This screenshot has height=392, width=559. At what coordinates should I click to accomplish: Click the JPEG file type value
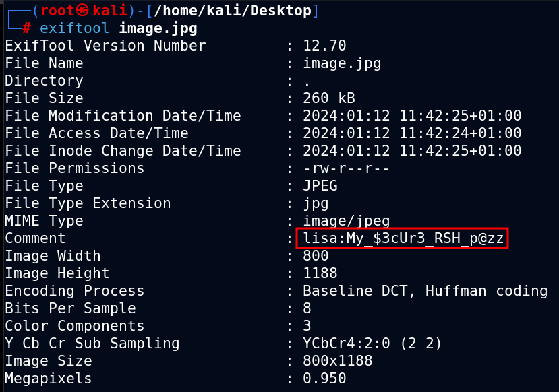(x=320, y=185)
